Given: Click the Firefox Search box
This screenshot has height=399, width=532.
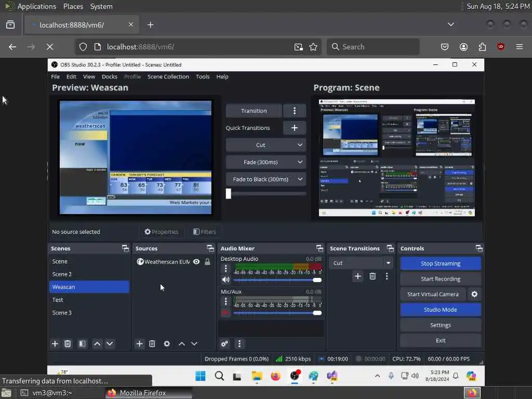Looking at the screenshot, I should click(373, 47).
